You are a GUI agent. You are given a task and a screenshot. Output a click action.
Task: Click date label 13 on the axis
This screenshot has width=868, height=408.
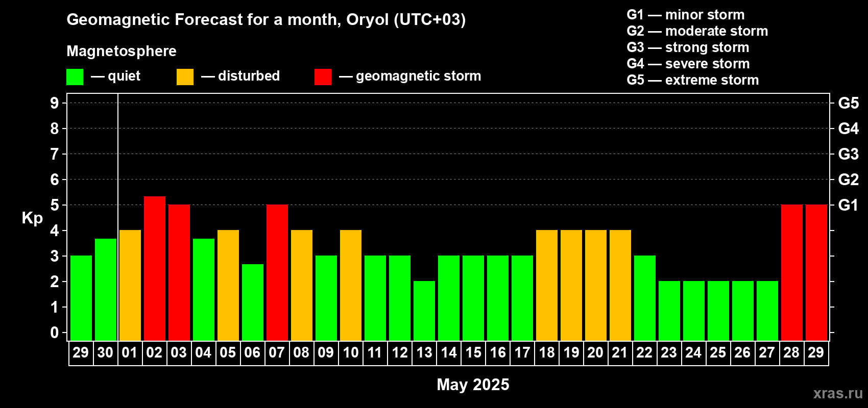pyautogui.click(x=424, y=353)
